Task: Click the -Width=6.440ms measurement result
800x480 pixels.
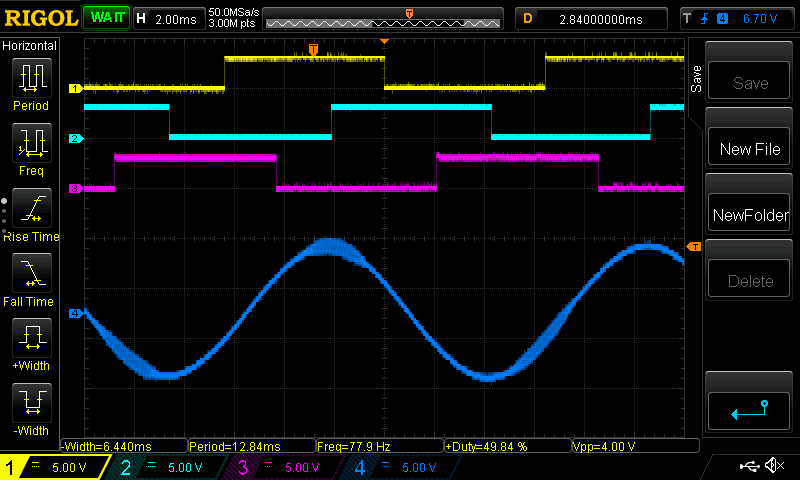Action: (x=124, y=446)
